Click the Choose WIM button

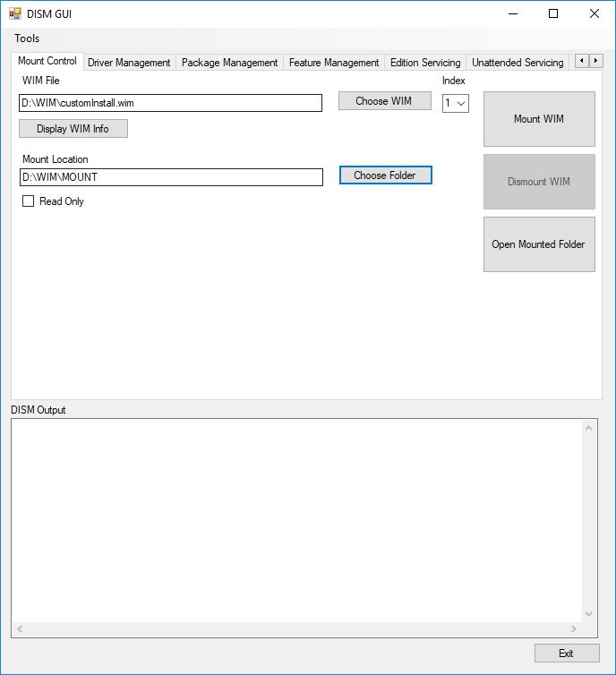pos(384,101)
